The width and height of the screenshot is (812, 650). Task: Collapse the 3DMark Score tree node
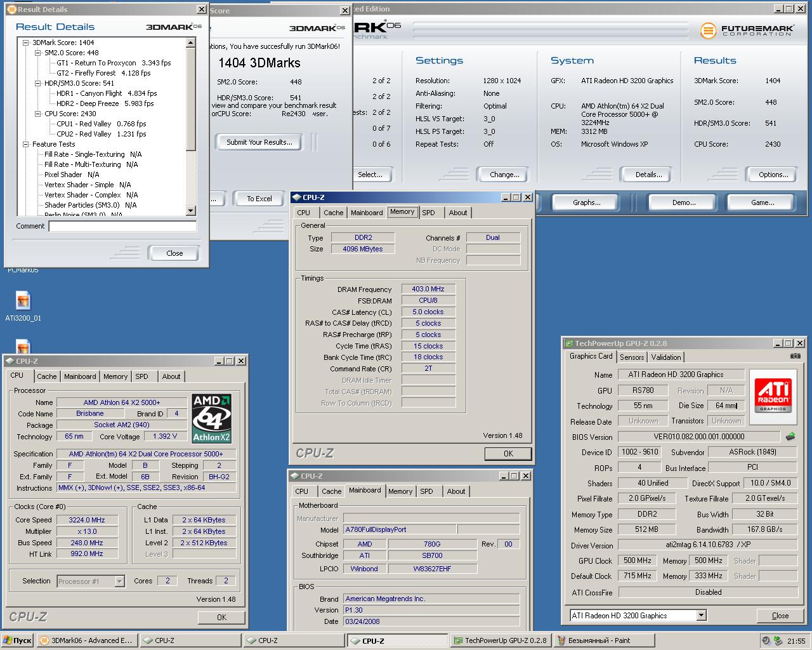pyautogui.click(x=26, y=43)
